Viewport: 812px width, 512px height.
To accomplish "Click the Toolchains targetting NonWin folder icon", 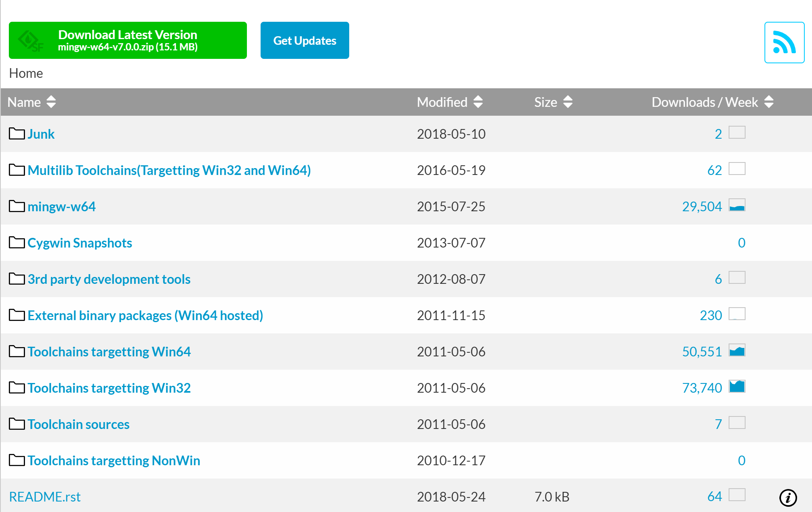I will [x=17, y=460].
